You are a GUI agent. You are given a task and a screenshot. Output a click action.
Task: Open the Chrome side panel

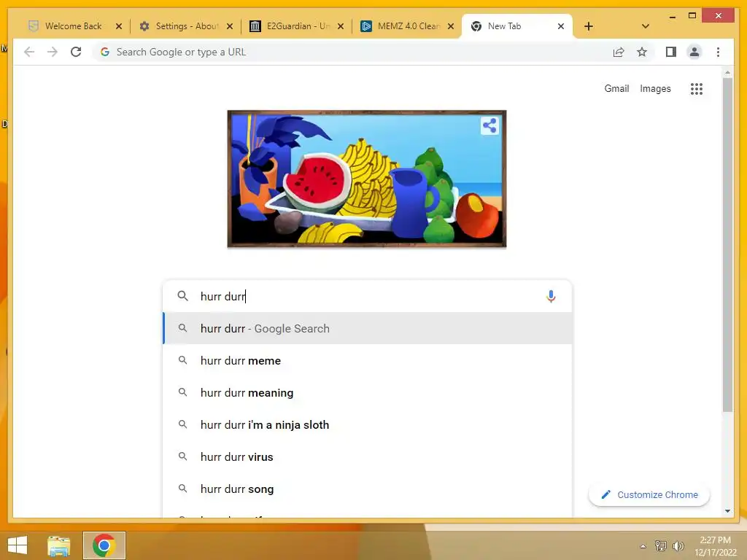[x=671, y=52]
